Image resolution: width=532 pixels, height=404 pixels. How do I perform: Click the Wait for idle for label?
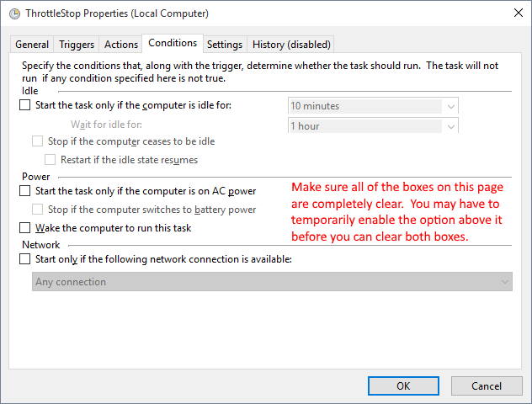click(x=106, y=125)
